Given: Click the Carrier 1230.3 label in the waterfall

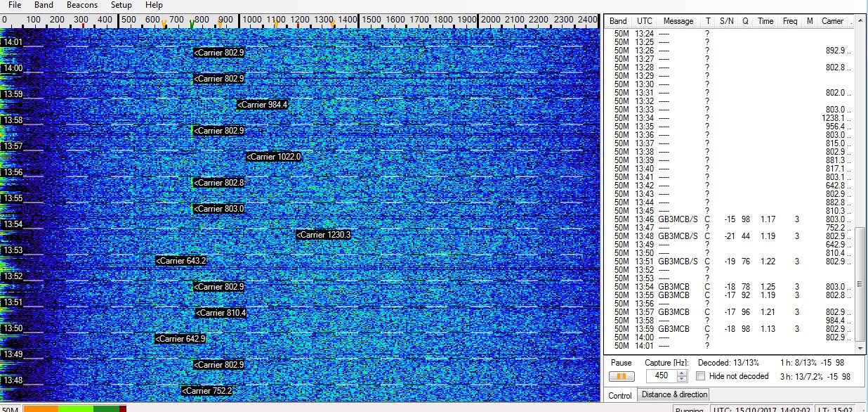Looking at the screenshot, I should (x=323, y=235).
